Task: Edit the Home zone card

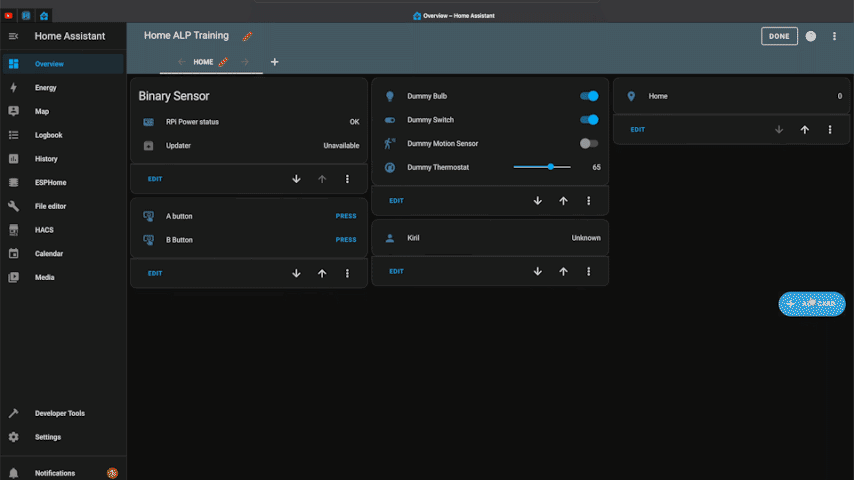Action: [x=638, y=130]
